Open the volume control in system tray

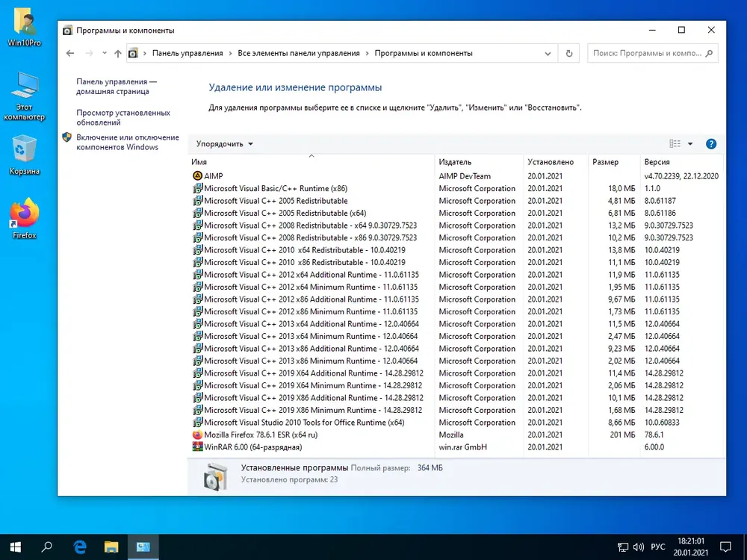(639, 547)
